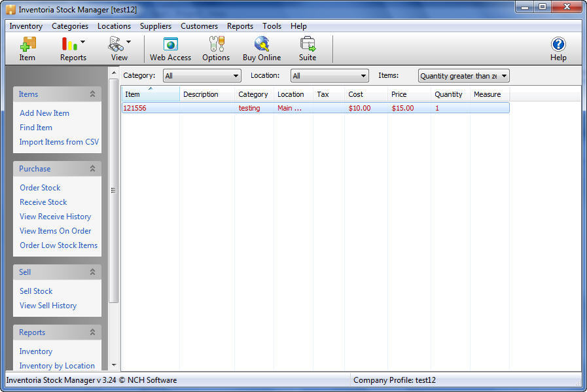The image size is (587, 392).
Task: Click the Inventoria app icon in title bar
Action: pos(11,9)
